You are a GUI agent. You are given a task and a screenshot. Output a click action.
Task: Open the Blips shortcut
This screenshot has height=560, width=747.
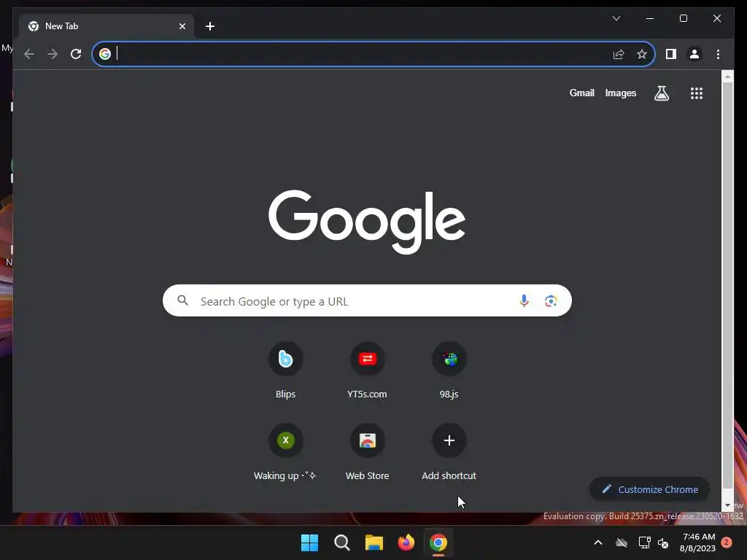285,371
